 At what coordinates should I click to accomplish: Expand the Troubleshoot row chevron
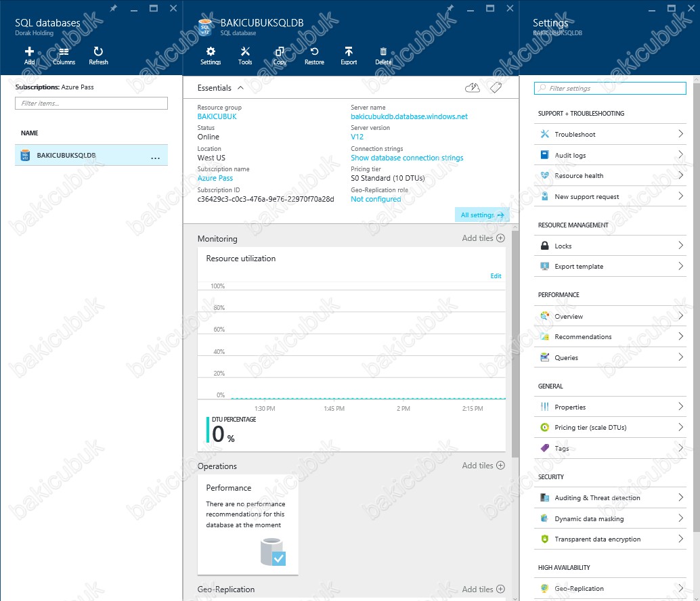pyautogui.click(x=681, y=133)
